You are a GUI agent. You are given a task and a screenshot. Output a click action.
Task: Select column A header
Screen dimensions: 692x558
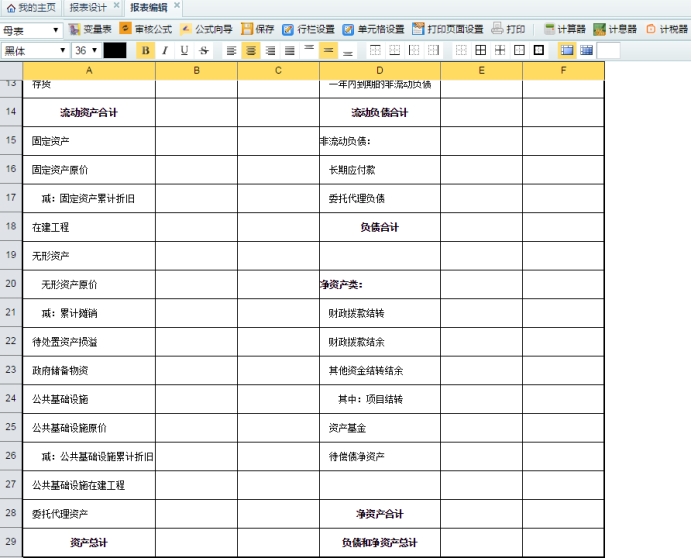point(89,71)
